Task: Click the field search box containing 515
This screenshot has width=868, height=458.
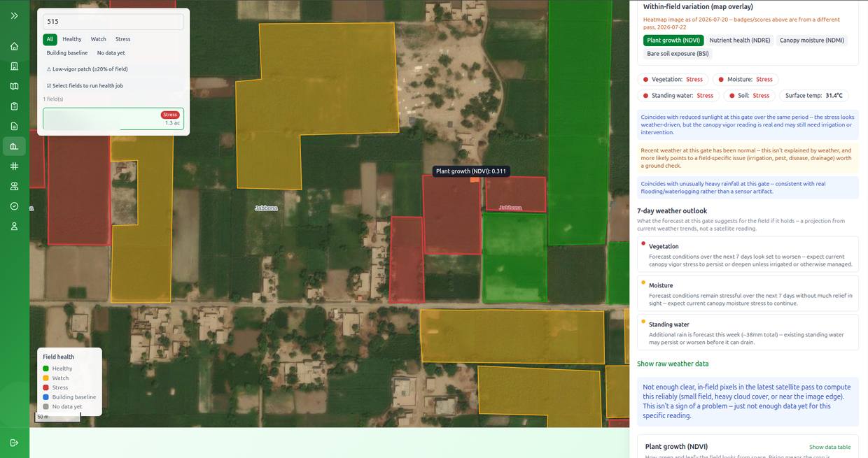Action: click(113, 22)
